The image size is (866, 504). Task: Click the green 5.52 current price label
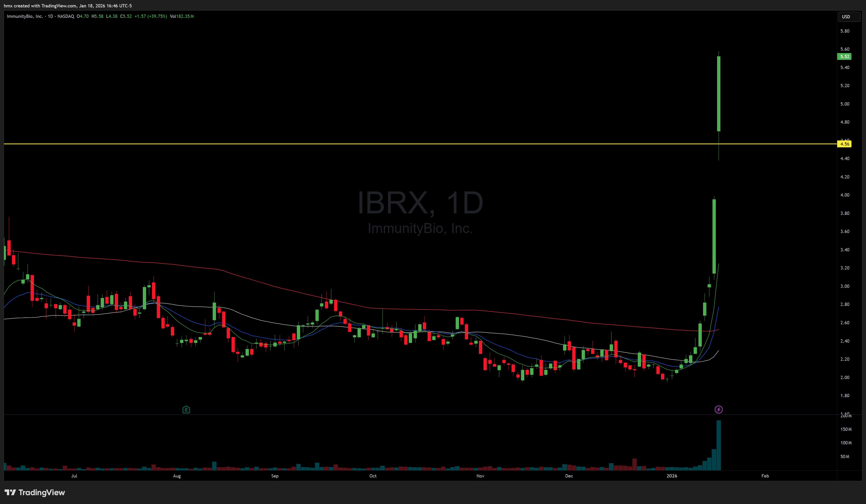[844, 57]
